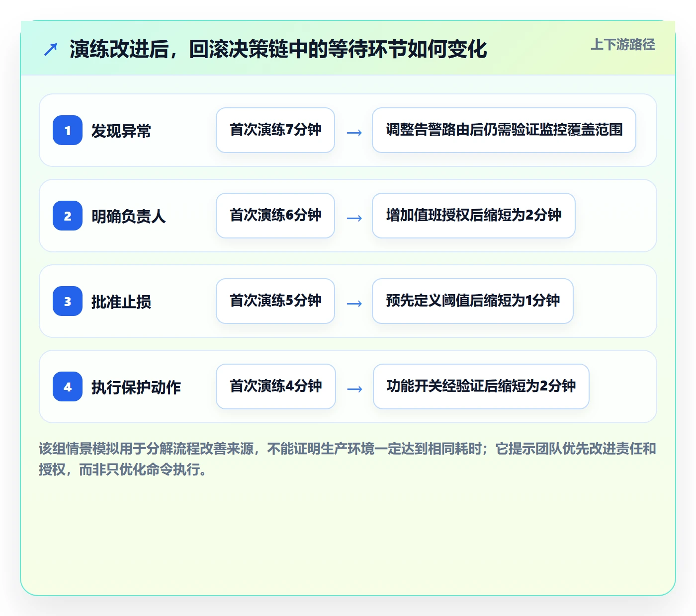Open the 增加值班授权后缩短为2分钟 box
Screen dimensions: 696x616
point(474,216)
